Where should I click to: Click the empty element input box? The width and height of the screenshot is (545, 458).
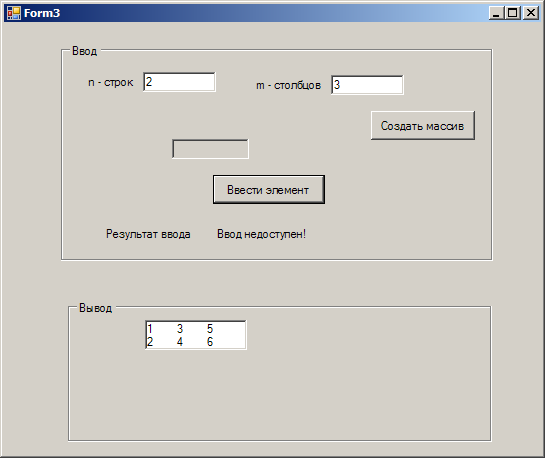coord(210,149)
